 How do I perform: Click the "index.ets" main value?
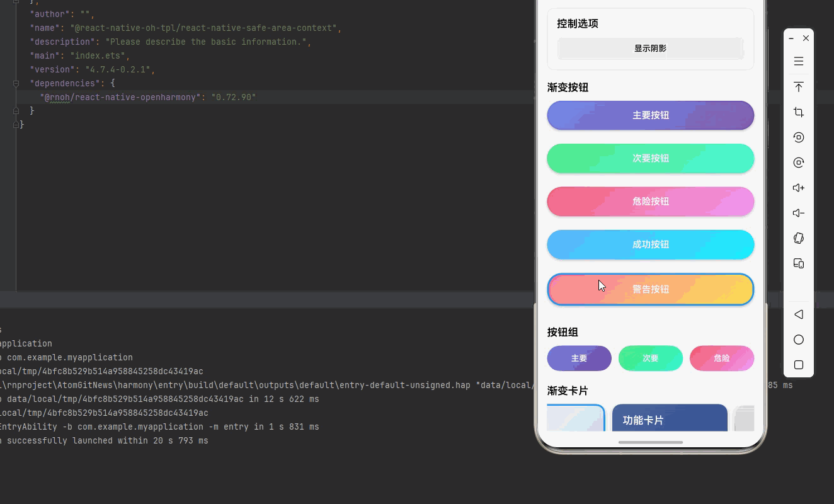pos(98,55)
